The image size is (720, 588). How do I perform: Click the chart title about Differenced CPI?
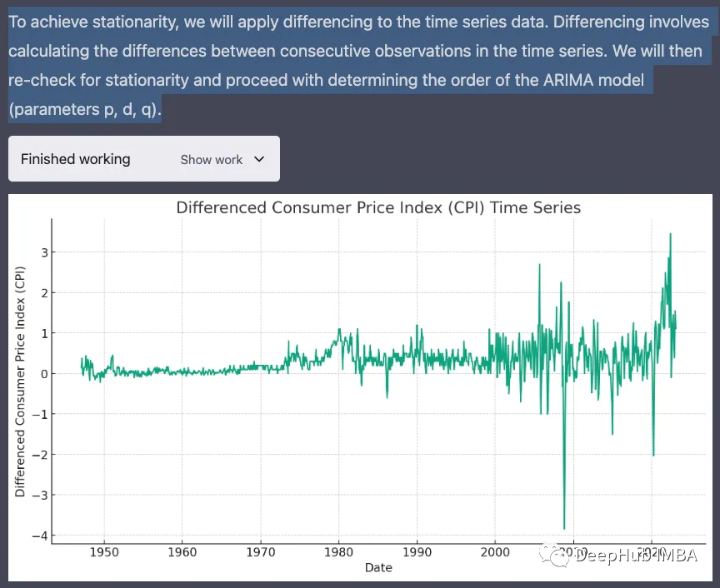(378, 207)
